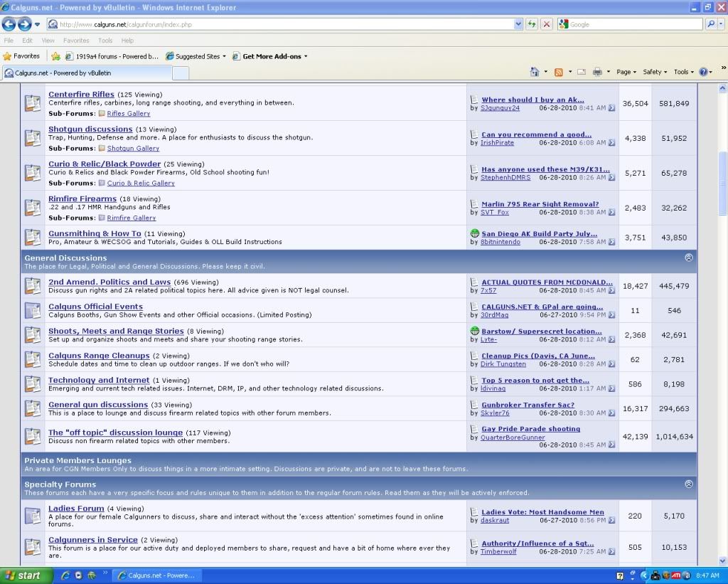Open the Tools menu in menu bar

(105, 41)
